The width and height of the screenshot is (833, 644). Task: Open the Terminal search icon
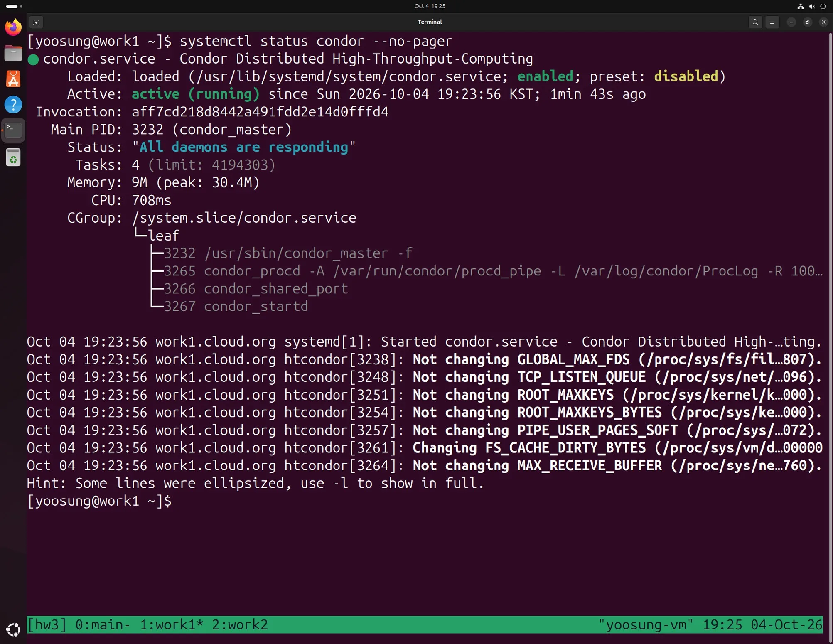coord(755,22)
